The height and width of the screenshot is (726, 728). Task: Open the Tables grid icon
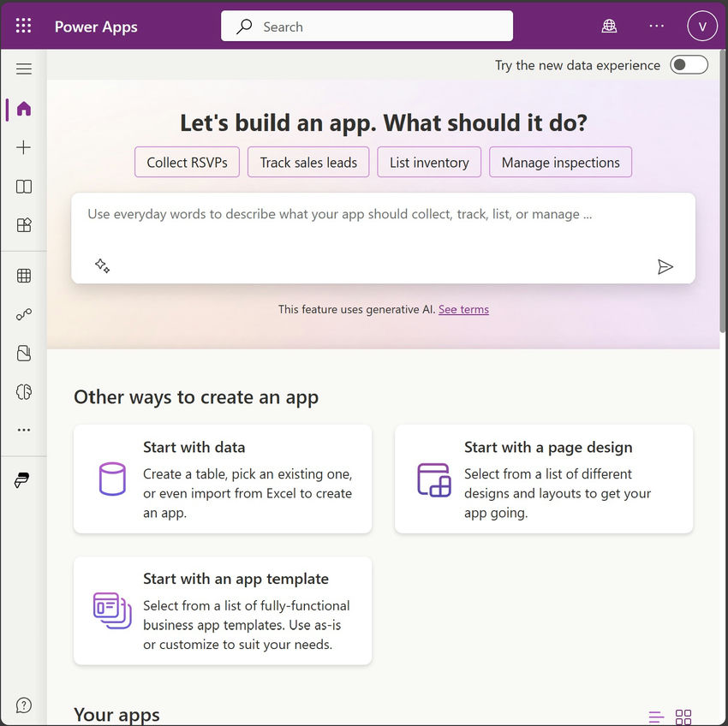click(x=24, y=276)
